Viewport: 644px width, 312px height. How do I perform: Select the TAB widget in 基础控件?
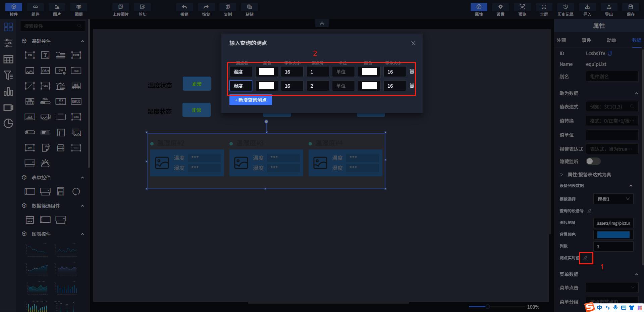76,71
